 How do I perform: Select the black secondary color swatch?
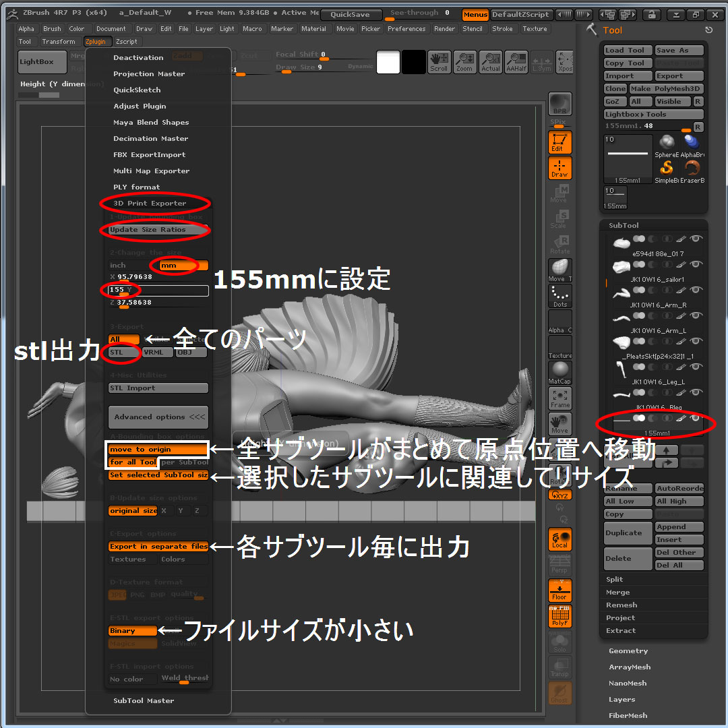point(414,62)
